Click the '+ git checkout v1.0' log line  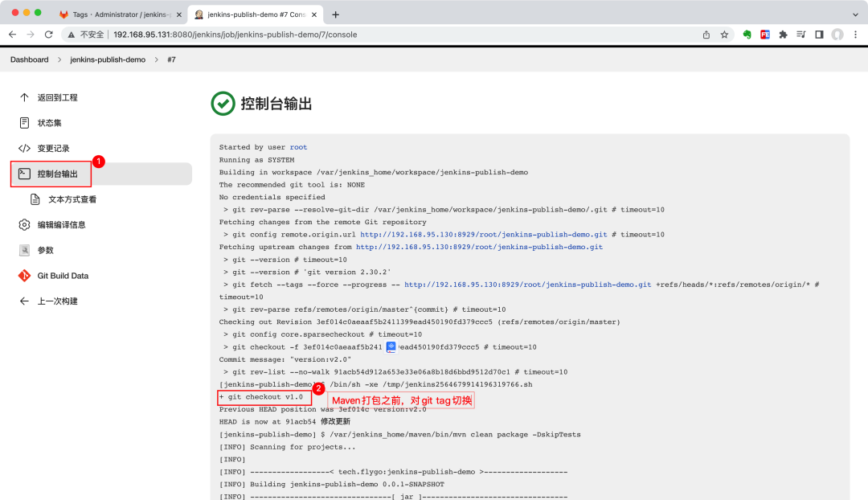(x=261, y=397)
